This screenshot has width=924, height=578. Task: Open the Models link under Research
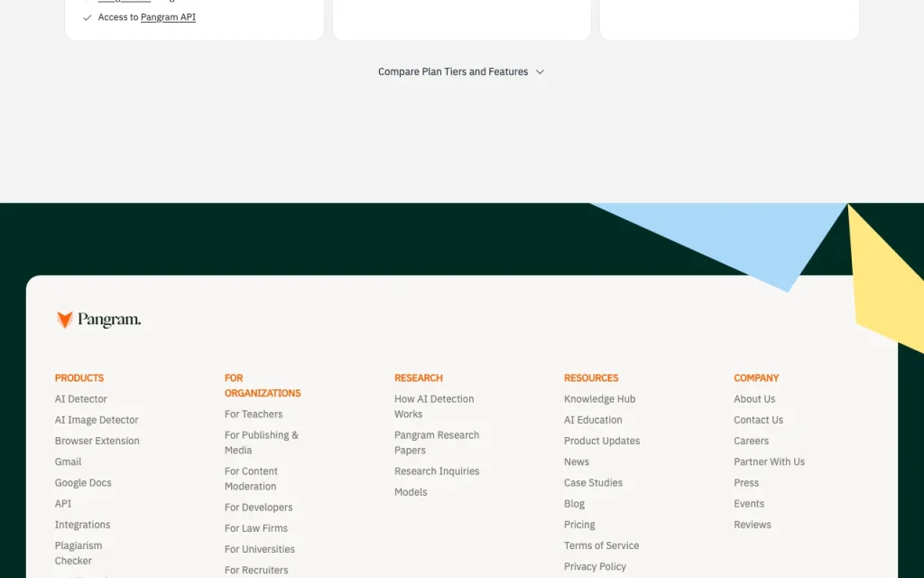click(411, 492)
